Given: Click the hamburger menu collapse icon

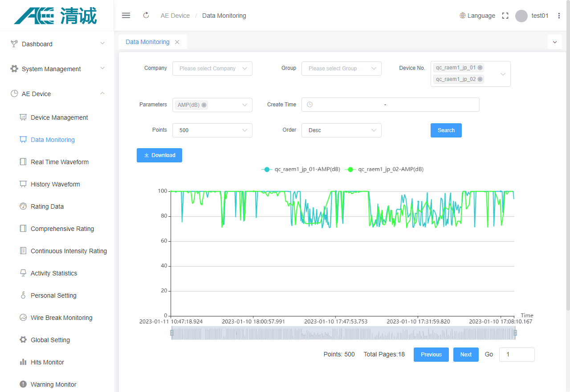Looking at the screenshot, I should (x=126, y=16).
